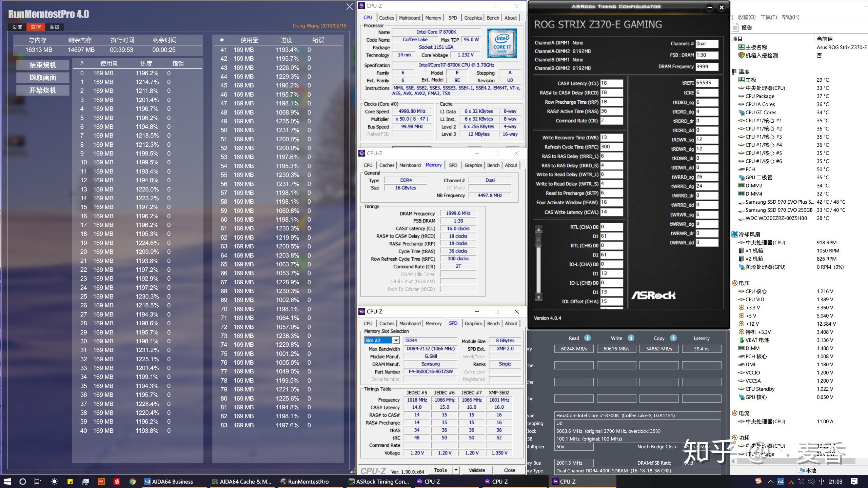Click the tREFI value field 65535
This screenshot has width=868, height=488.
coord(707,82)
